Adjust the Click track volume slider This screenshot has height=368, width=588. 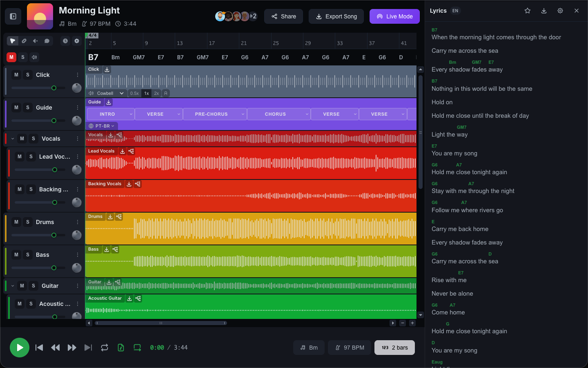pos(38,88)
